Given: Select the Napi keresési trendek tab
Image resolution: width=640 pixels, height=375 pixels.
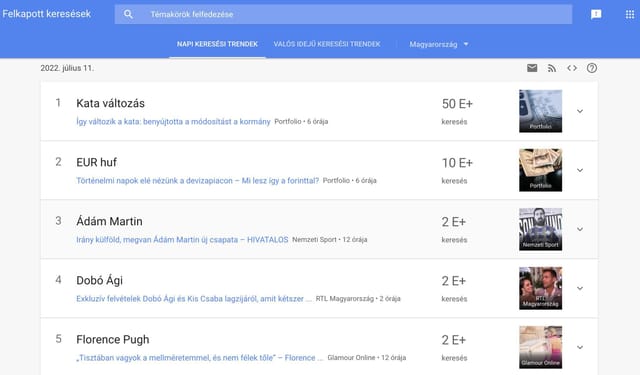Looking at the screenshot, I should (x=217, y=44).
